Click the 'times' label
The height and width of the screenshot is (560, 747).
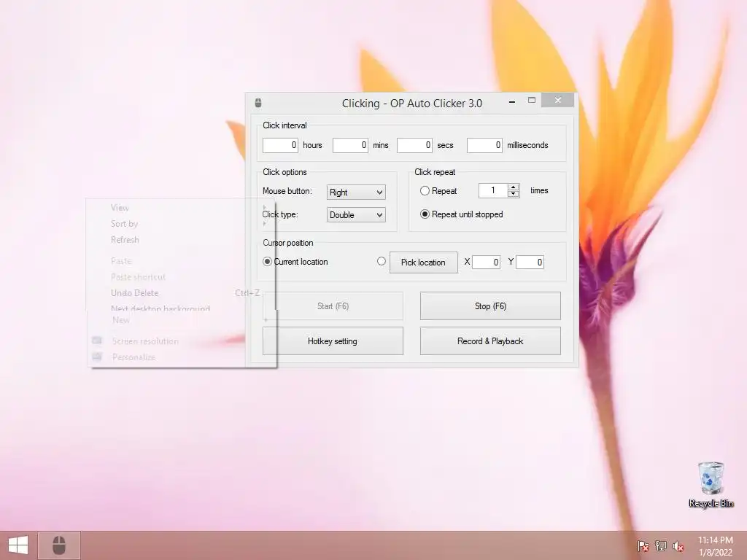539,190
